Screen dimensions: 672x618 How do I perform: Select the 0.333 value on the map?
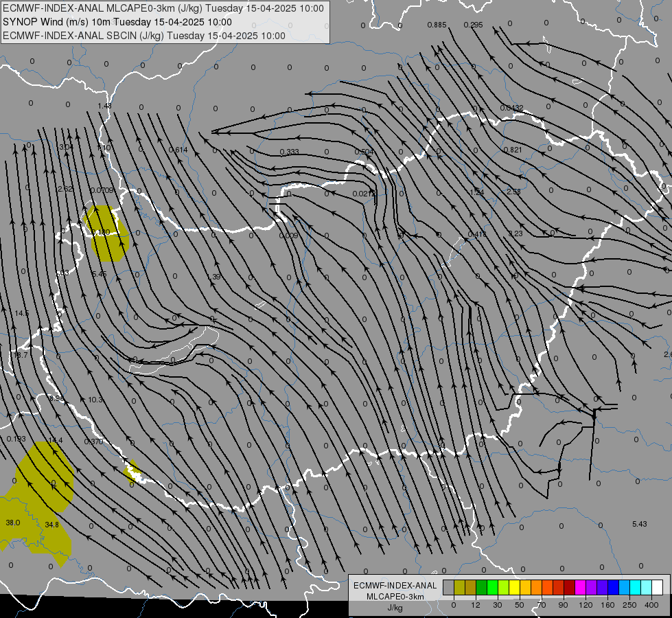tap(289, 152)
